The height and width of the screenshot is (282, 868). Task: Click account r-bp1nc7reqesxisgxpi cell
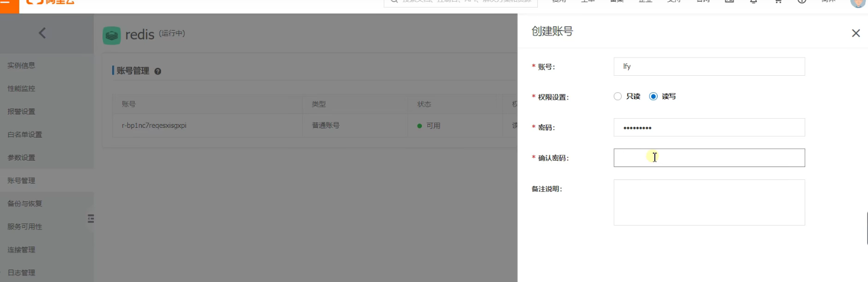pos(207,126)
